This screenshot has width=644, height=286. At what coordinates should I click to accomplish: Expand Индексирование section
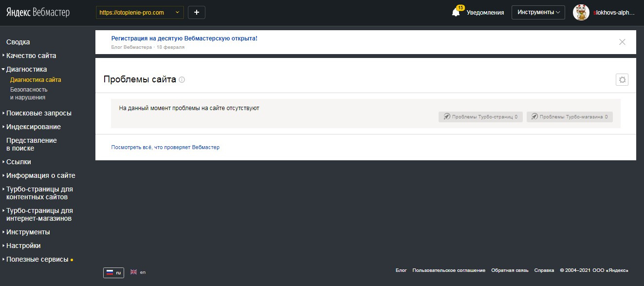click(34, 127)
